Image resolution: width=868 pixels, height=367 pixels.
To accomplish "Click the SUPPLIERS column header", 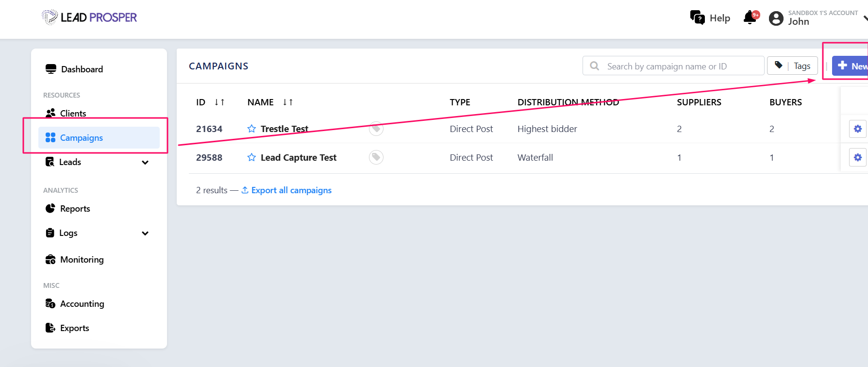I will pyautogui.click(x=699, y=102).
